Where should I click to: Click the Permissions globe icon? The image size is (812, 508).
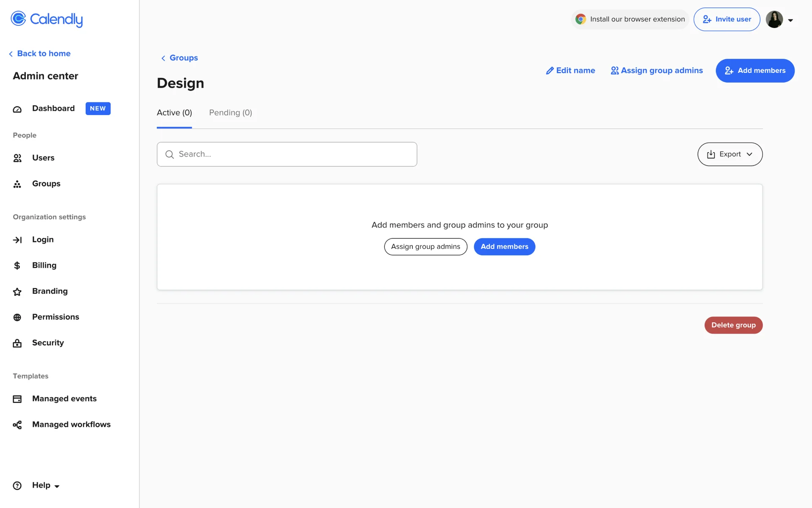(17, 317)
